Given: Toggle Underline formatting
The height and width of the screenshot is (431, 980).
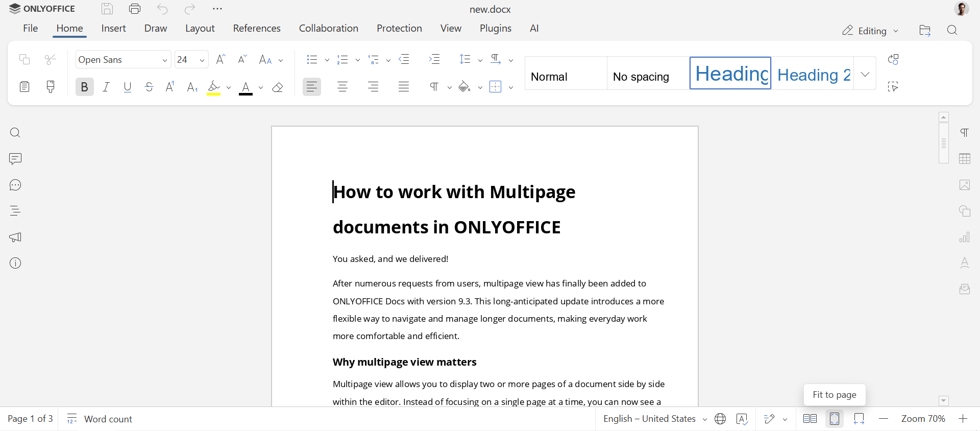Looking at the screenshot, I should (128, 87).
